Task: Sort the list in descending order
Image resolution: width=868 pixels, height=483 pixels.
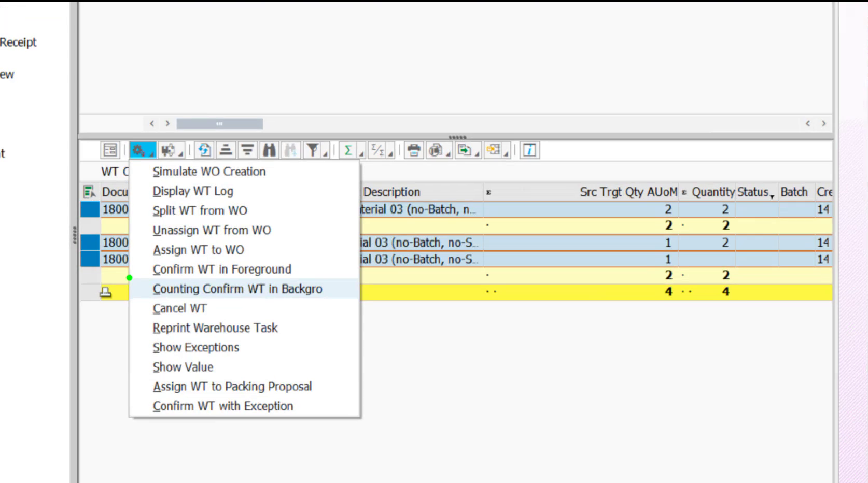Action: [247, 150]
